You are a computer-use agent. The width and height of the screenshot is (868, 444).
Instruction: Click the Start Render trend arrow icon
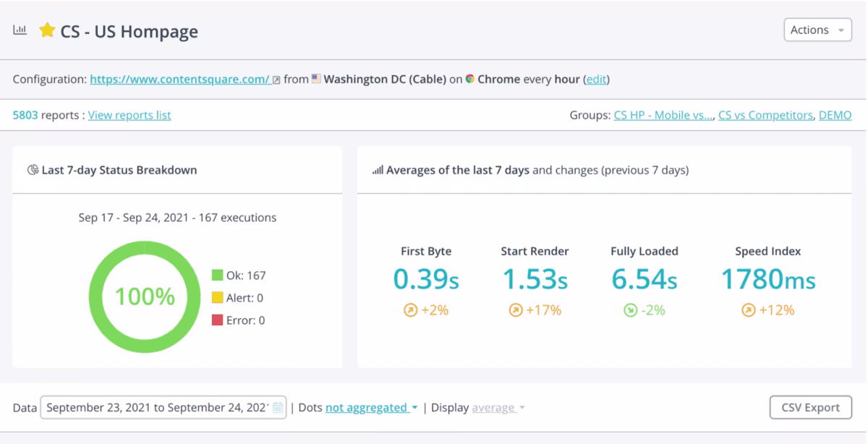pyautogui.click(x=516, y=310)
